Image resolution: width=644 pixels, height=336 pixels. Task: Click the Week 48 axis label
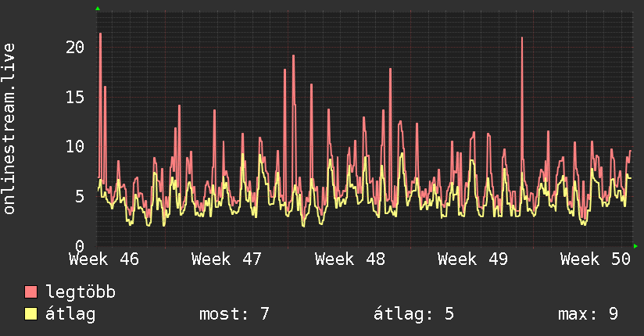(x=350, y=259)
